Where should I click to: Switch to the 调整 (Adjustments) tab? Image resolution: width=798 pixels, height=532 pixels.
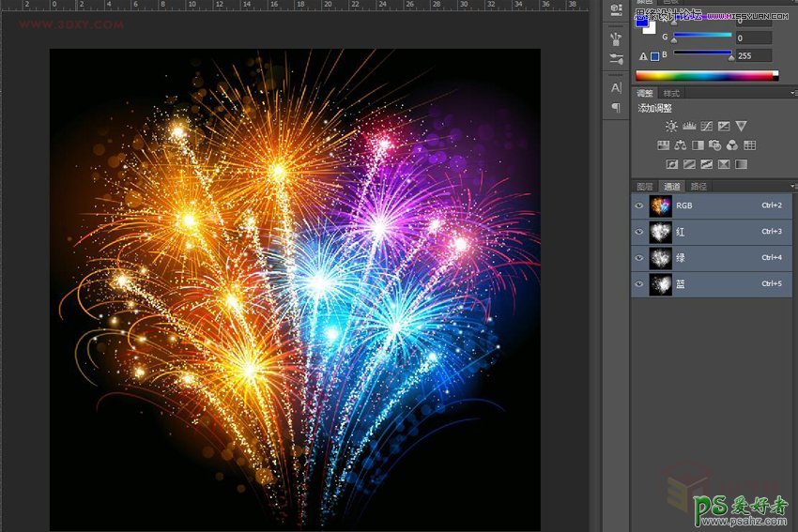pyautogui.click(x=645, y=93)
